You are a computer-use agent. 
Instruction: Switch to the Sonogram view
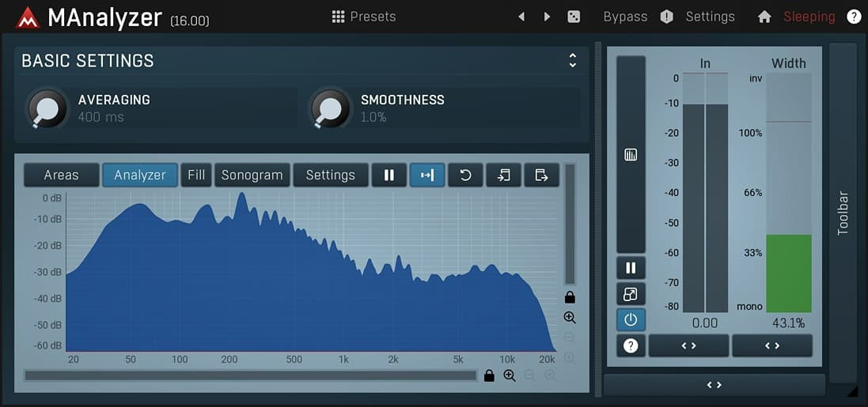252,175
